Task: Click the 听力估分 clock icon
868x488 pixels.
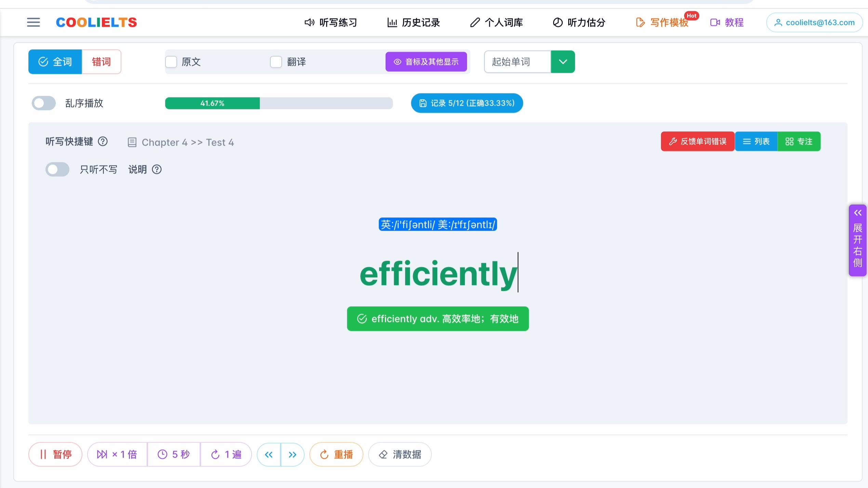Action: pos(557,22)
